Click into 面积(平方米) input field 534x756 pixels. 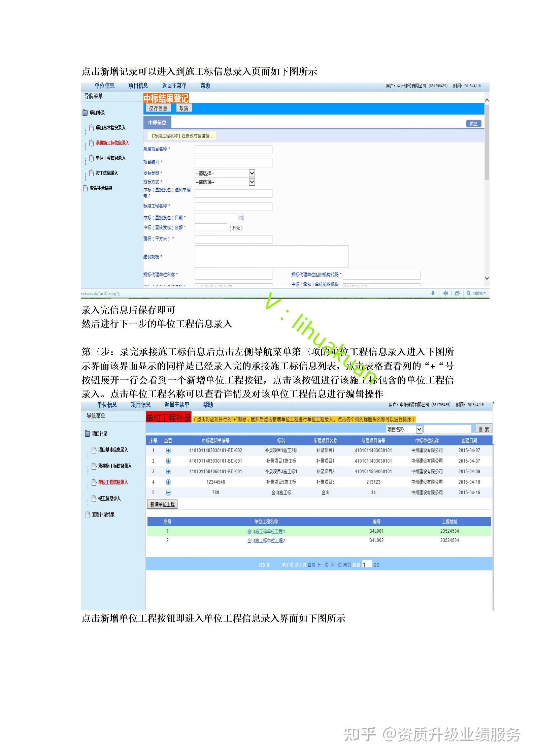(x=233, y=239)
